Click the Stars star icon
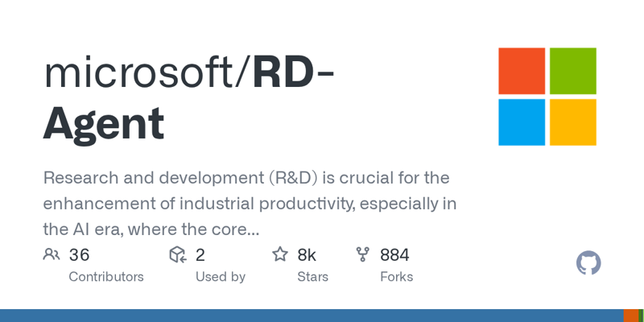 (280, 255)
